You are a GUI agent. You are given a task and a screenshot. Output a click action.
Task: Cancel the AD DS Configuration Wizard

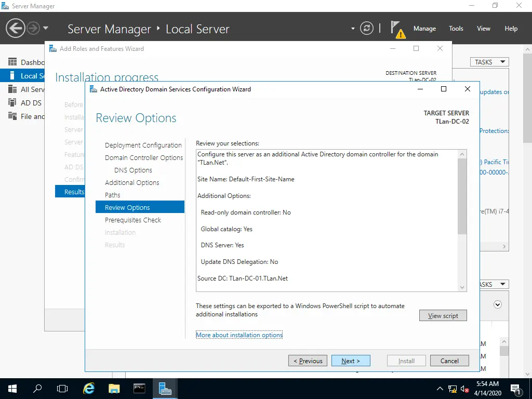tap(449, 361)
